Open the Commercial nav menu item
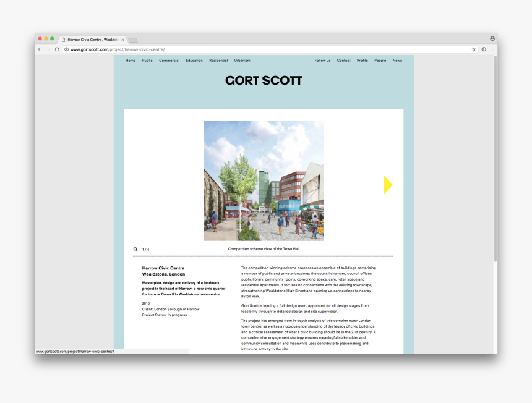 pos(169,61)
